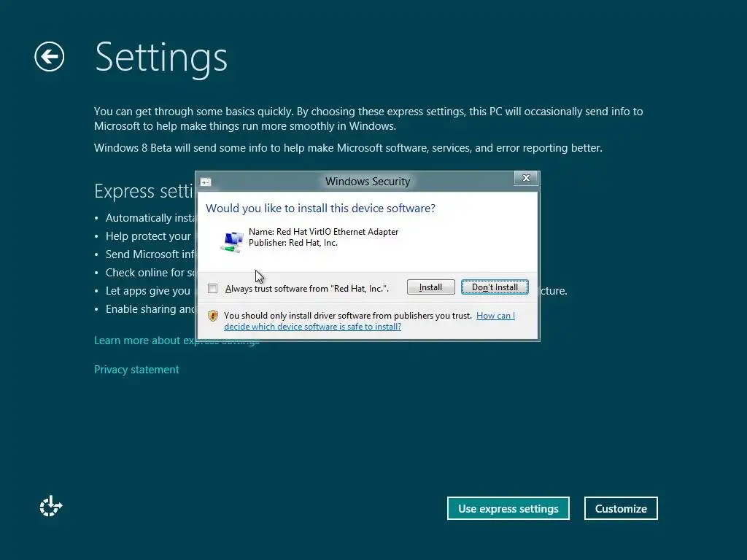The image size is (747, 560).
Task: Enable Always trust software from Red Hat
Action: pos(212,289)
